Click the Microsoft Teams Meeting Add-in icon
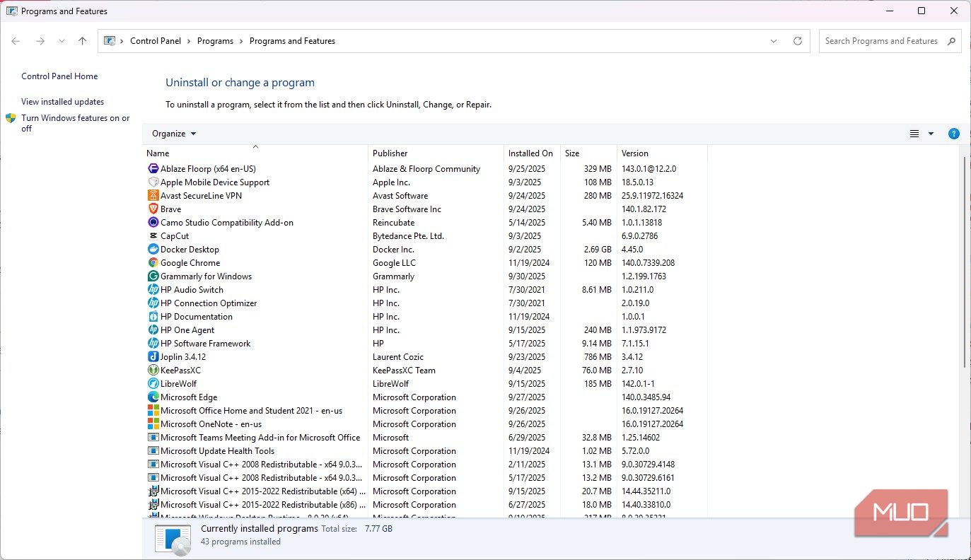Screen dimensions: 971x560 point(153,438)
